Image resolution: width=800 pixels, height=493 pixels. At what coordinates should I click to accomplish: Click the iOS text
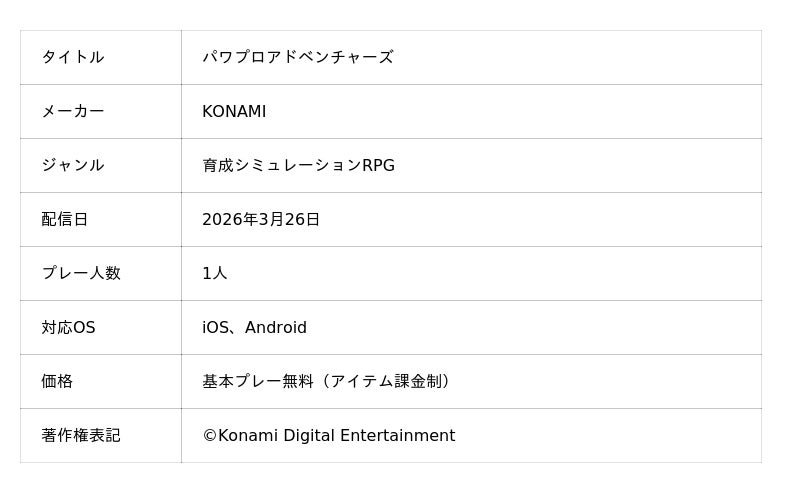(x=215, y=327)
